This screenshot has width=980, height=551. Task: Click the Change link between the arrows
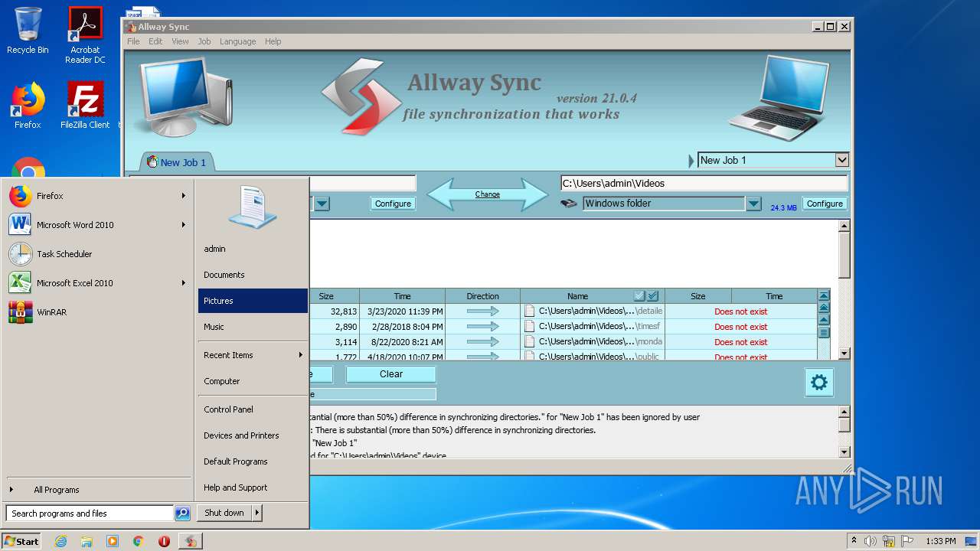[x=487, y=194]
